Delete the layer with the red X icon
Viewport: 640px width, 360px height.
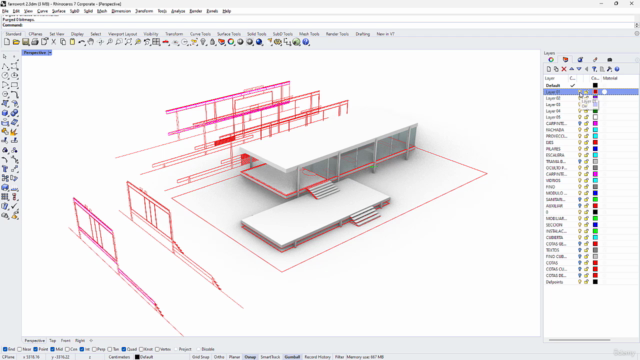(x=564, y=69)
